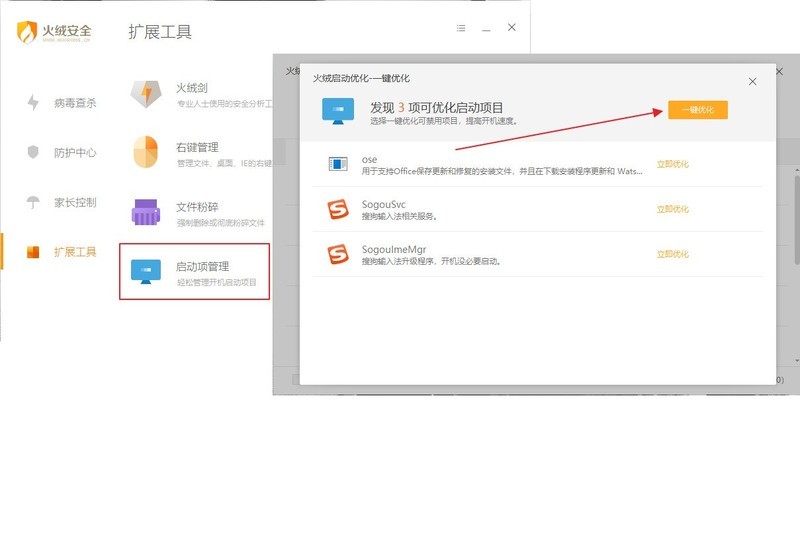Open the main window menu icon
800x543 pixels.
point(461,28)
